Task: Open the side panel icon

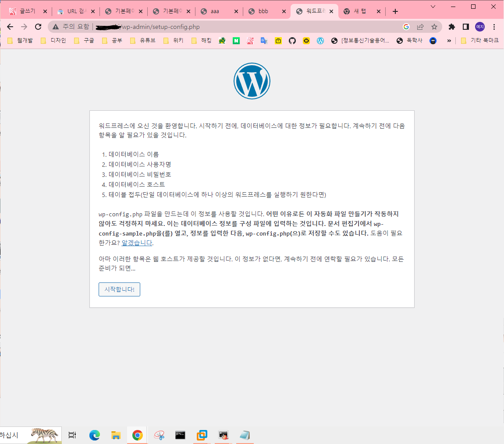Action: tap(466, 27)
